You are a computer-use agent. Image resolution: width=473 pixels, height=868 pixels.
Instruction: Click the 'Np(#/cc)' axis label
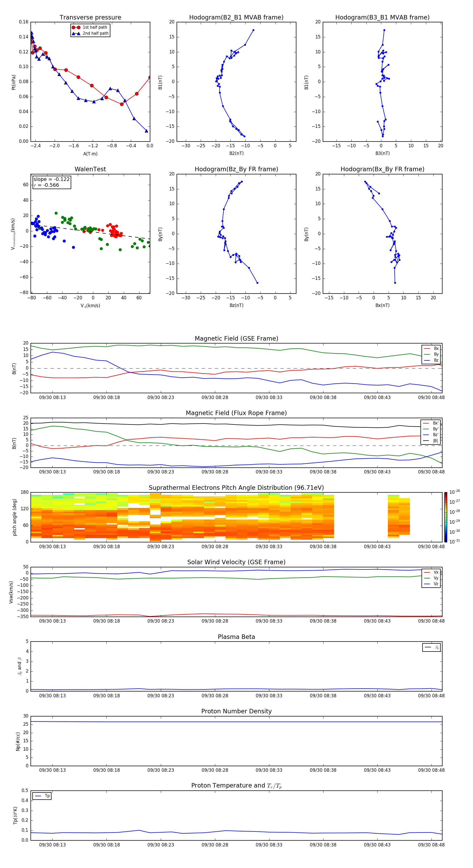click(x=18, y=741)
